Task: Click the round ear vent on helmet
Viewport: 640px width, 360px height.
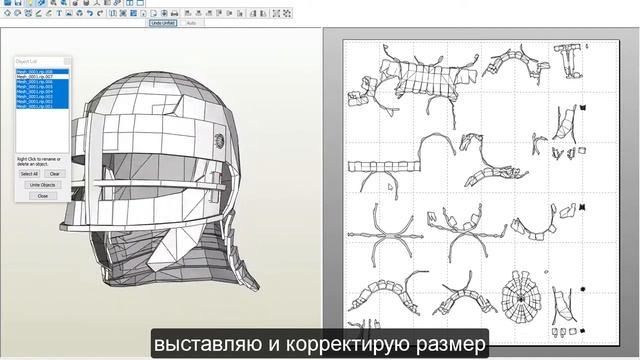Action: pos(219,141)
